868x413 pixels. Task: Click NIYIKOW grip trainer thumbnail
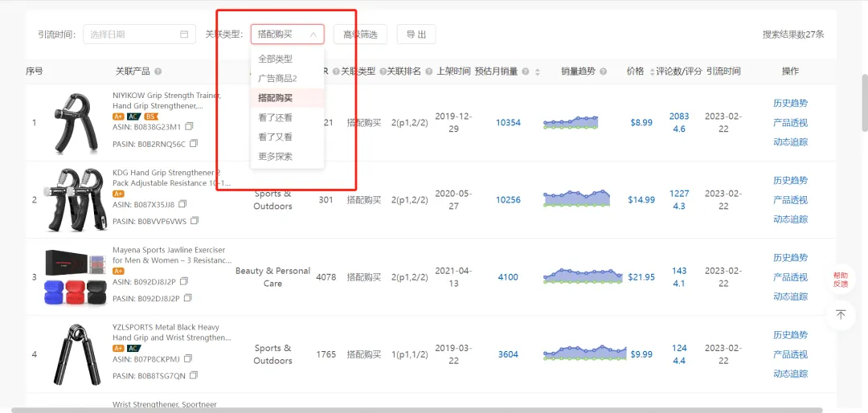point(76,123)
